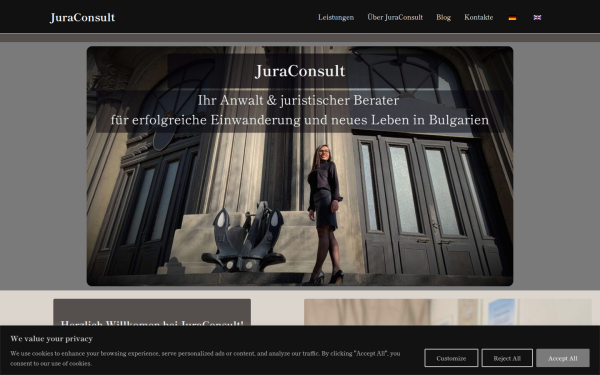Open the Über JuraConsult menu item

pos(395,17)
